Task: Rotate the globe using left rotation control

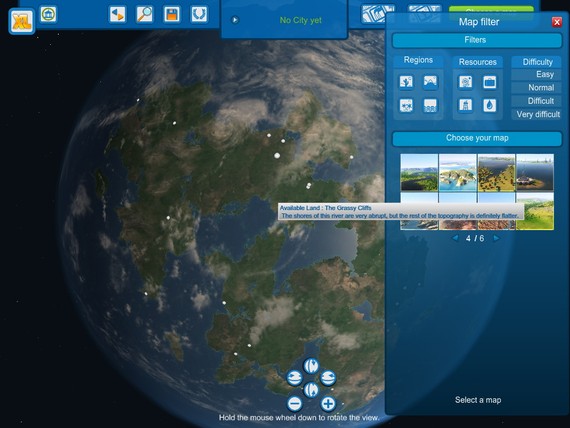Action: click(294, 378)
